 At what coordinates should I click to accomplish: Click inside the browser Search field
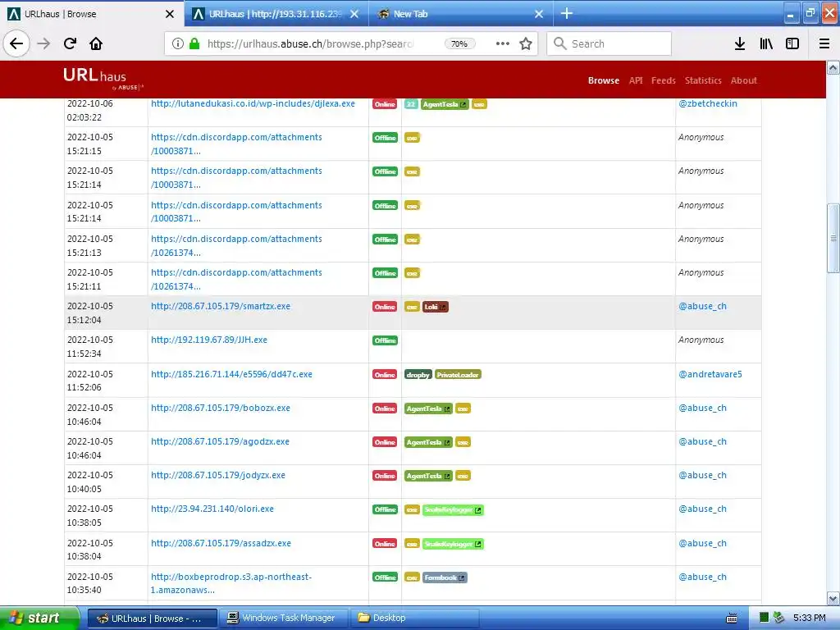(609, 43)
